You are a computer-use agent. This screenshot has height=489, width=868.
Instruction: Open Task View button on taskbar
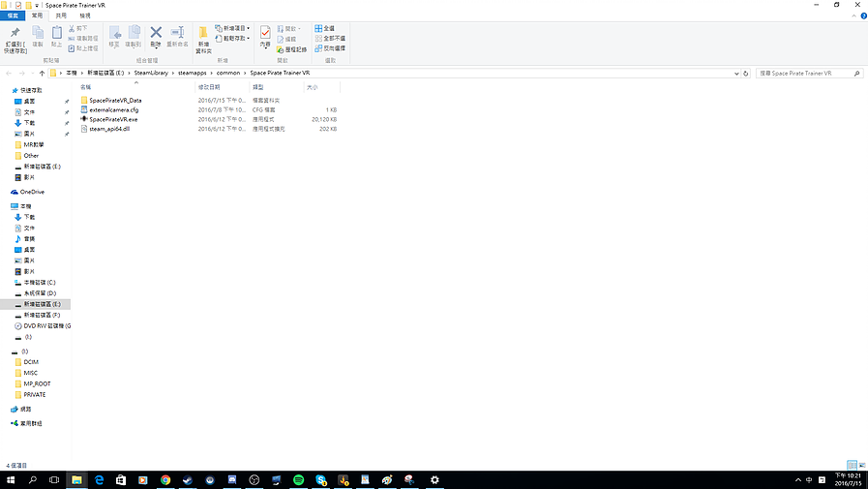54,480
